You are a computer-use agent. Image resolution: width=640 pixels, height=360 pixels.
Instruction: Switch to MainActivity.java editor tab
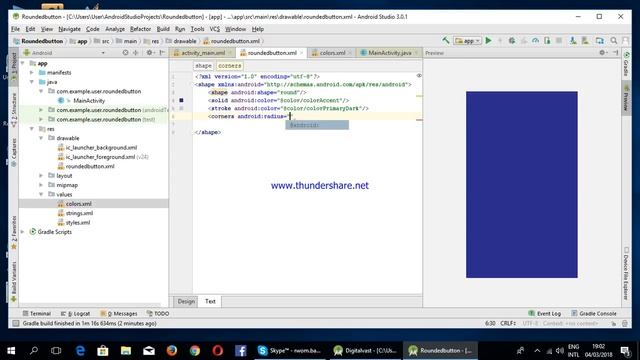389,53
